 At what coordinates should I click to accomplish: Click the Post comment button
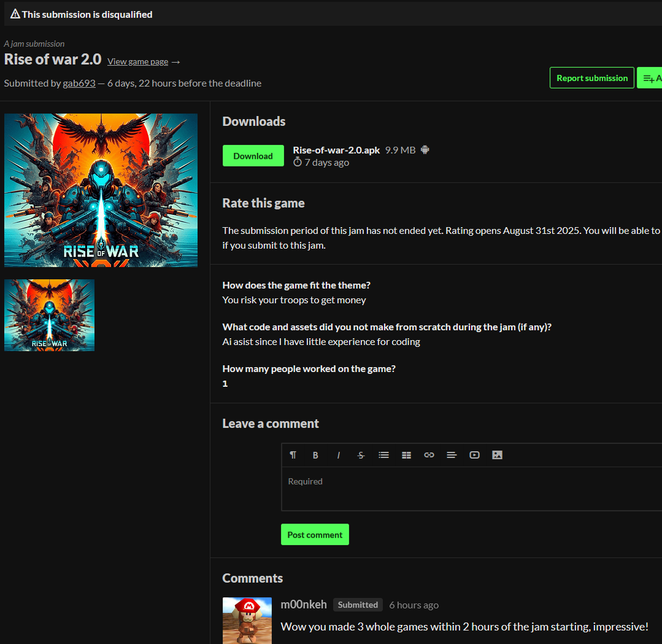click(x=315, y=535)
